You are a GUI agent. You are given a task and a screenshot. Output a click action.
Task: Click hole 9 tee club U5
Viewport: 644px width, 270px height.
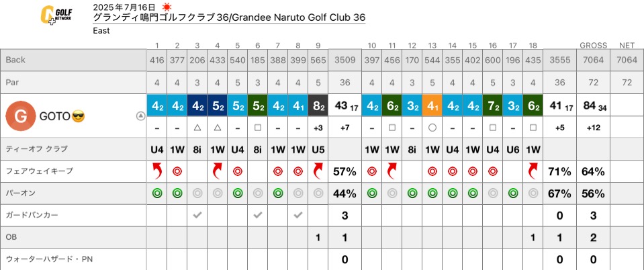pos(318,150)
